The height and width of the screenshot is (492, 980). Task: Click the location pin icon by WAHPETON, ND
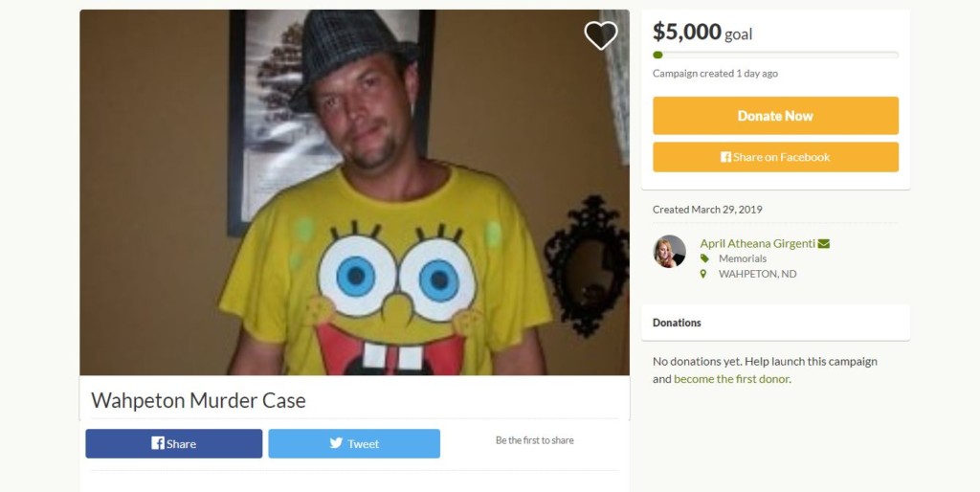703,274
